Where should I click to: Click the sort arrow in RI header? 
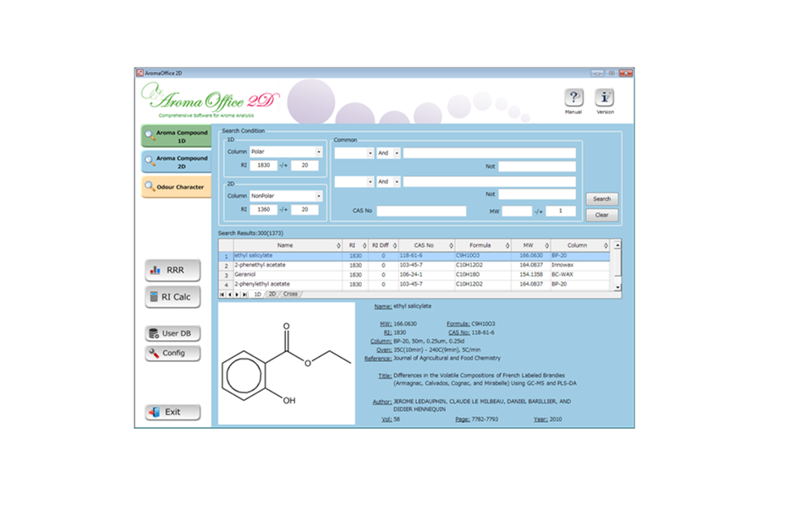click(x=365, y=245)
